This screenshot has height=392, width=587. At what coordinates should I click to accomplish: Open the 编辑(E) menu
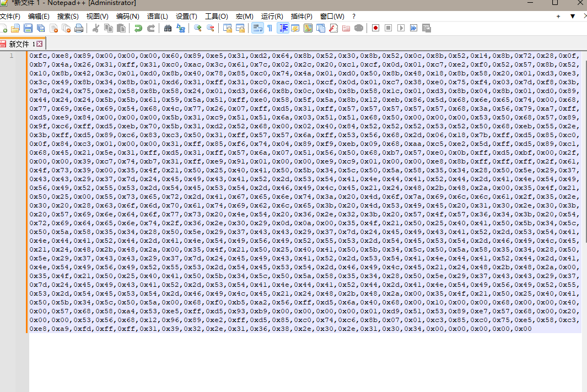point(39,17)
